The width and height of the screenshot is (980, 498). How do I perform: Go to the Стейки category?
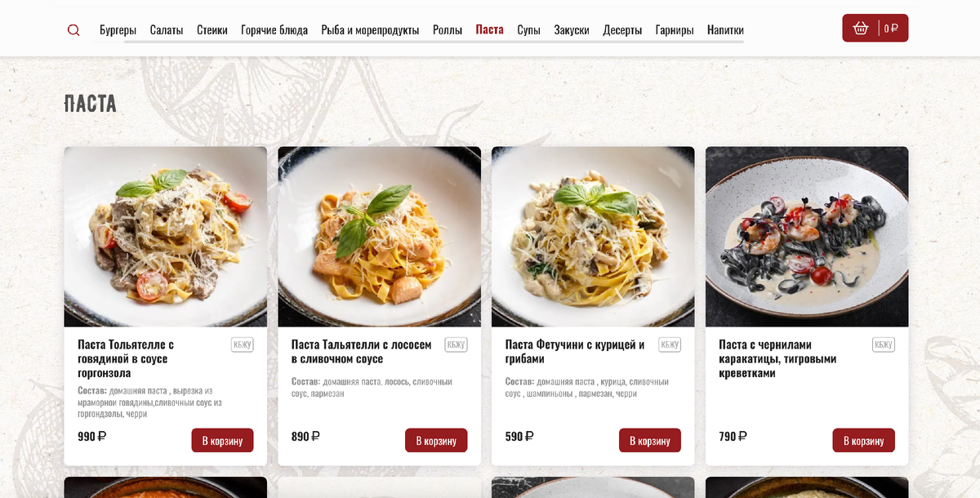coord(212,30)
